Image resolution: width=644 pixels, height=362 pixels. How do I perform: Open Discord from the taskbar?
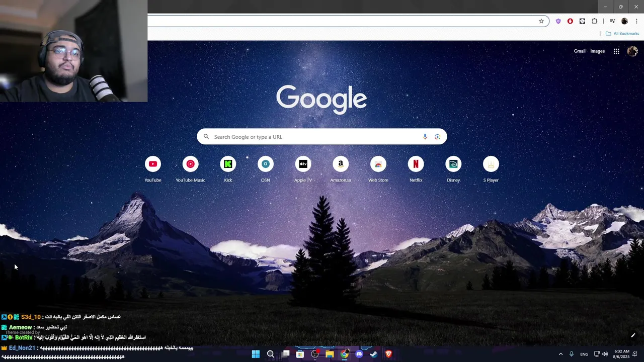[359, 354]
